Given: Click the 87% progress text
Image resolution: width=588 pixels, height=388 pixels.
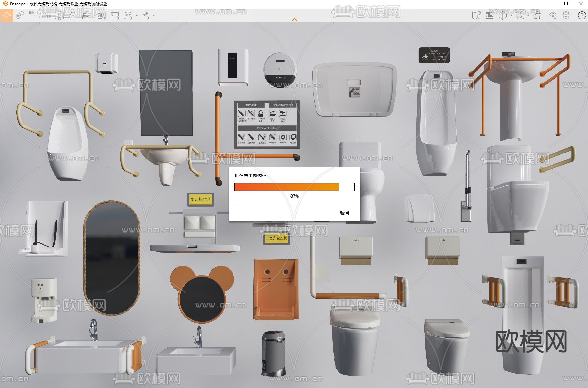Looking at the screenshot, I should pyautogui.click(x=294, y=196).
